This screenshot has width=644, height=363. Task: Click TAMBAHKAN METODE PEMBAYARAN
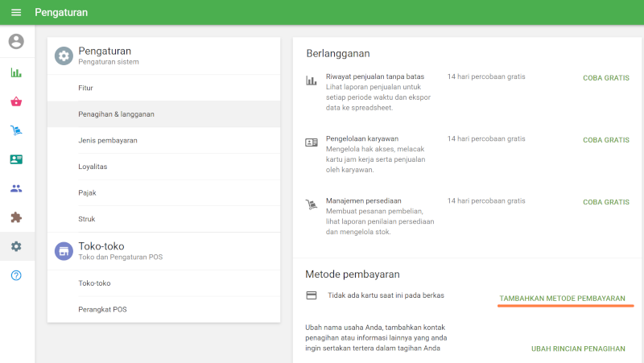click(562, 299)
